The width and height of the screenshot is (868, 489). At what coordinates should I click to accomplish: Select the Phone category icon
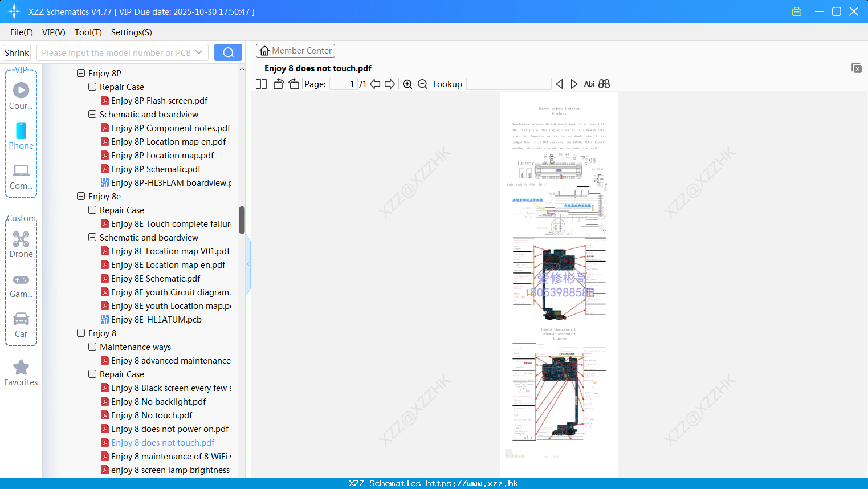pyautogui.click(x=21, y=136)
